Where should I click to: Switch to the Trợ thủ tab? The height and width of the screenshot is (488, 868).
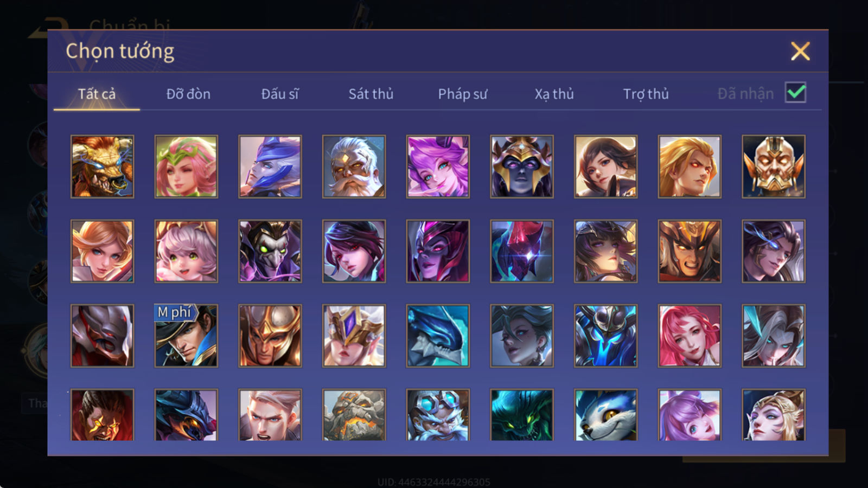coord(646,94)
